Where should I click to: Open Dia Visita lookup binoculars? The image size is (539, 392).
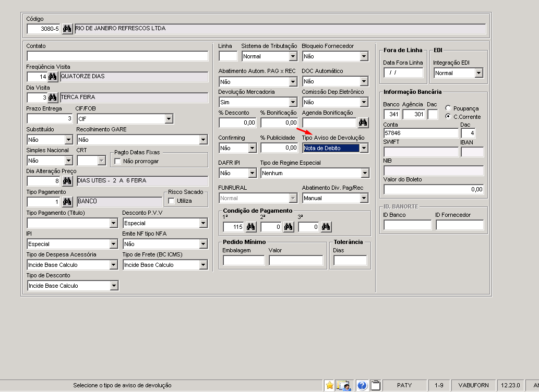[x=52, y=97]
